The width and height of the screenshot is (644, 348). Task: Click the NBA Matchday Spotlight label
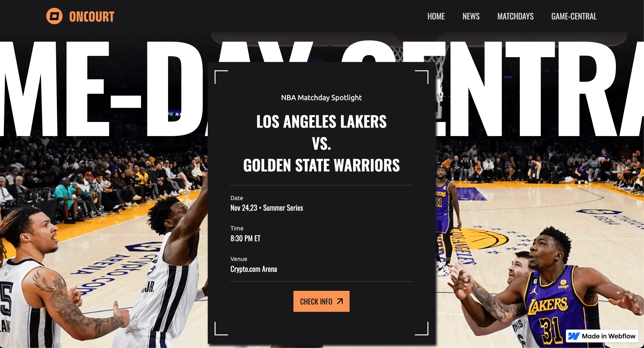(x=321, y=98)
